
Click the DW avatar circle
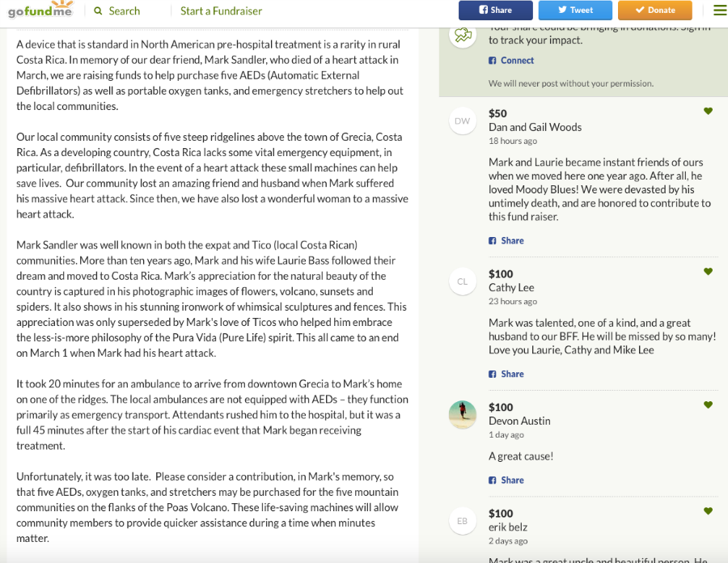tap(463, 121)
